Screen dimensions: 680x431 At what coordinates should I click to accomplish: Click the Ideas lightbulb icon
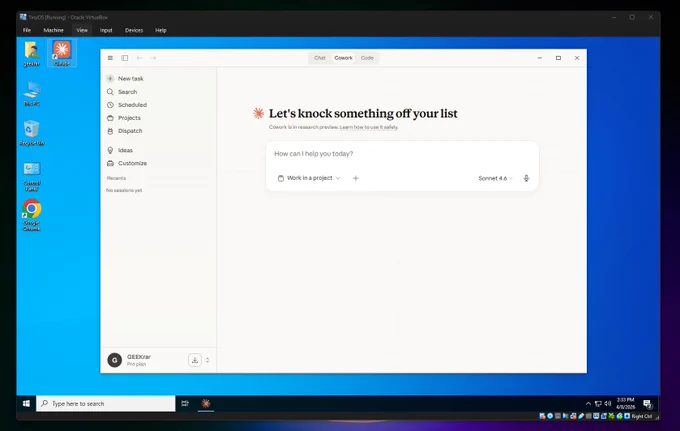tap(110, 150)
